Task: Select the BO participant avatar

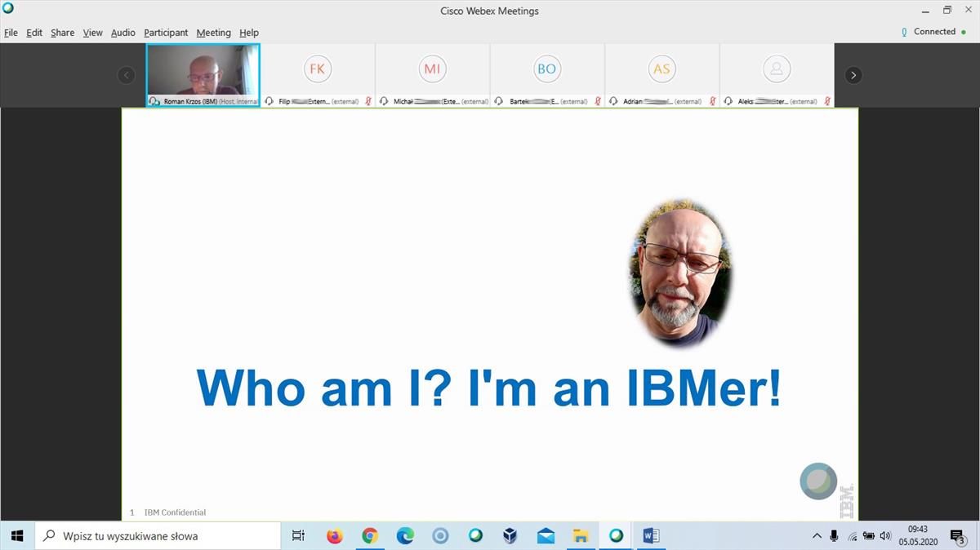Action: pyautogui.click(x=546, y=69)
